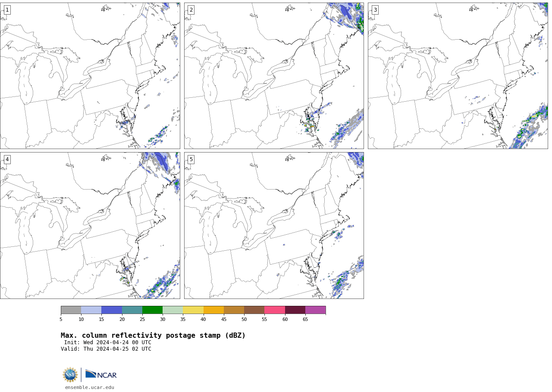Select the dark green 25-30 dBZ swatch
This screenshot has width=552, height=392.
[152, 310]
